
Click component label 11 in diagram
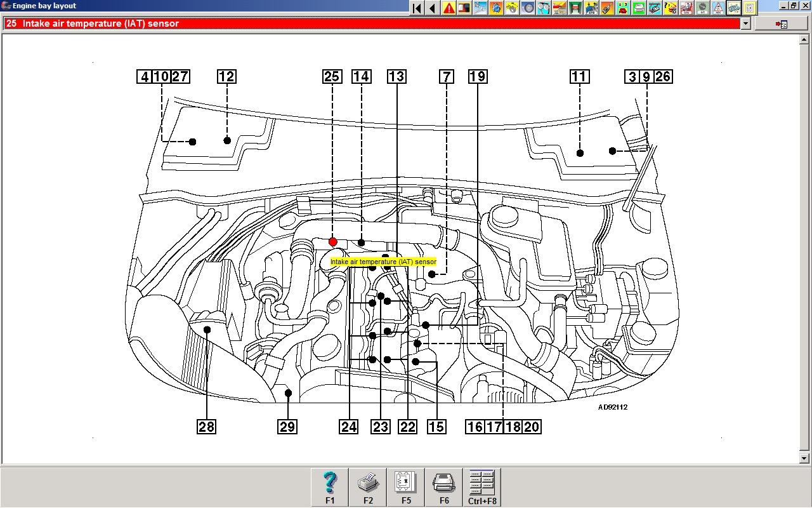[579, 77]
